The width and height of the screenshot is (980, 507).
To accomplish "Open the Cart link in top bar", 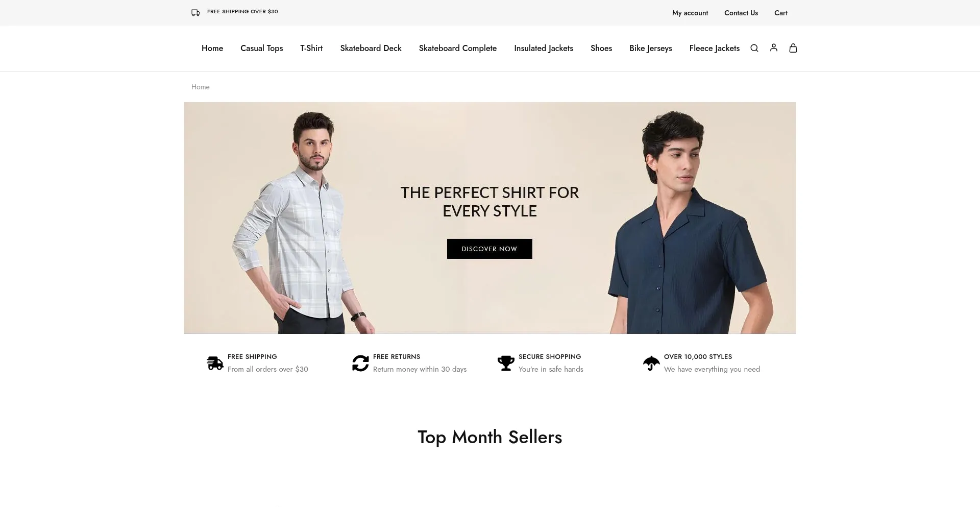I will click(780, 13).
